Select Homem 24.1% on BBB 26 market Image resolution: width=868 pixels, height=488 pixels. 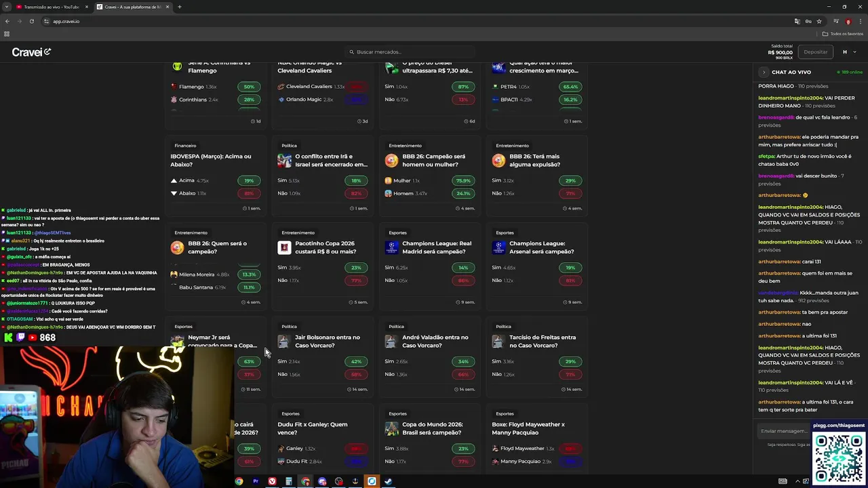click(x=463, y=193)
